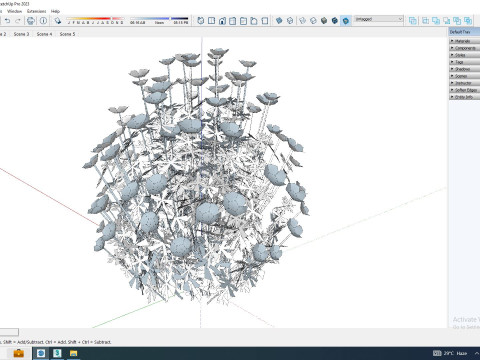Image resolution: width=480 pixels, height=360 pixels.
Task: Switch to the Iso view icon
Action: pos(201,21)
